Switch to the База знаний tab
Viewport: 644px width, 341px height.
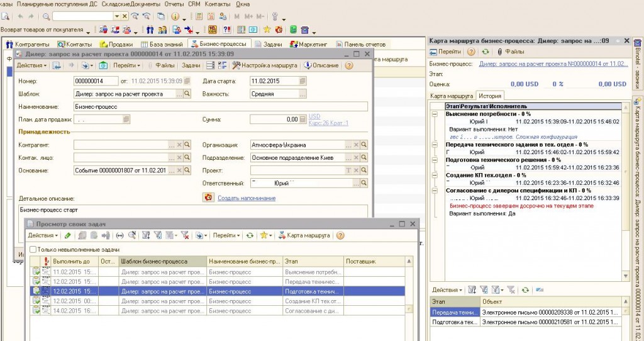pyautogui.click(x=161, y=44)
